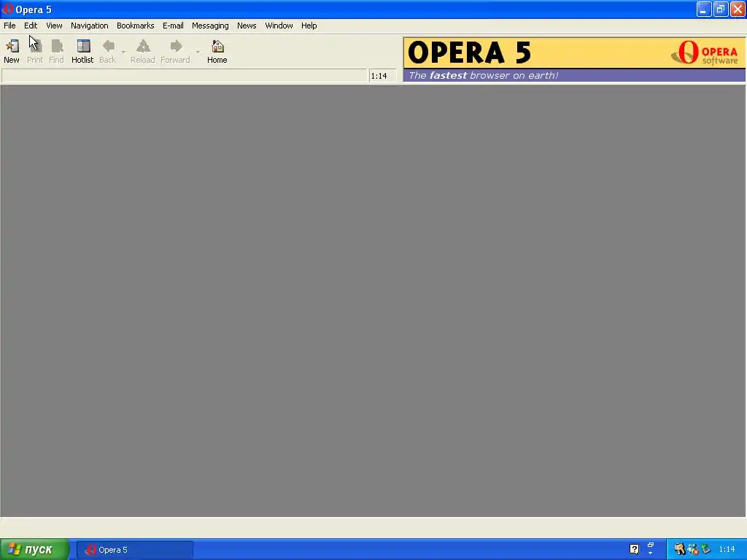Click the Print toolbar icon

pos(35,51)
